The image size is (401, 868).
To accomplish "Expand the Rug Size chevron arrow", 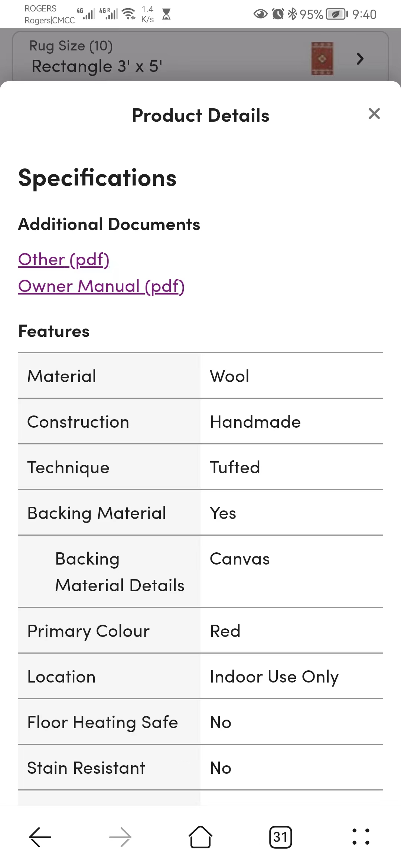I will (360, 59).
